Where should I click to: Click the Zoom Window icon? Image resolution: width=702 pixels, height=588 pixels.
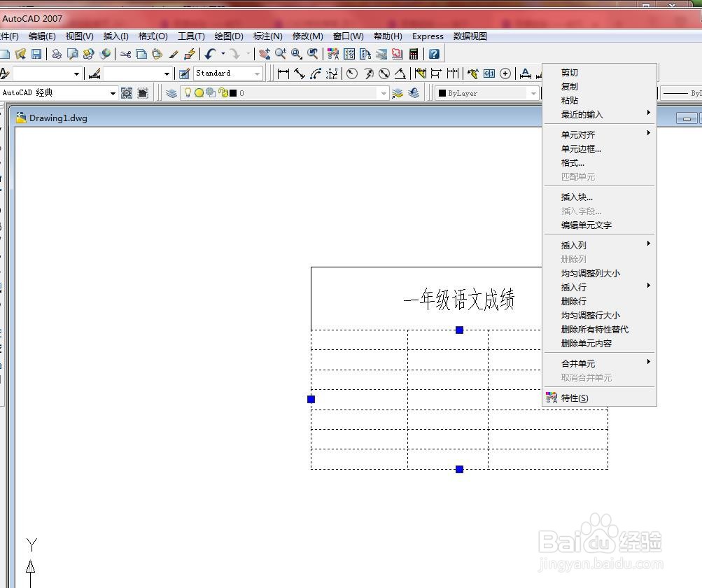coord(296,54)
